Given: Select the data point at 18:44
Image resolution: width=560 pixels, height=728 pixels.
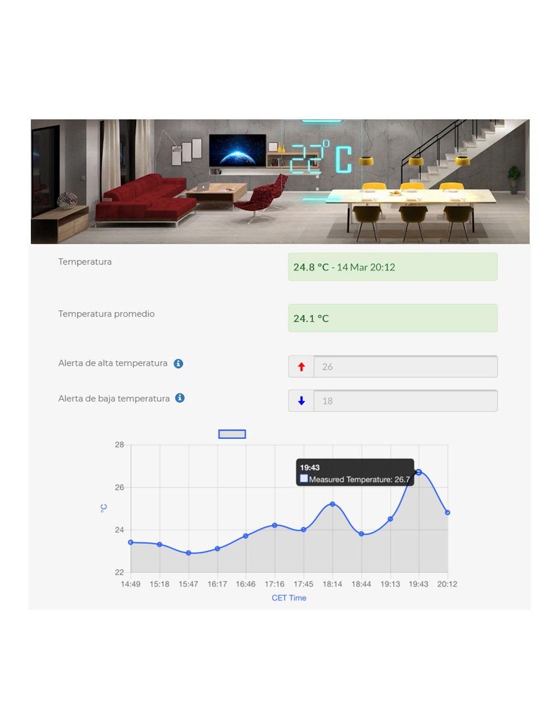Looking at the screenshot, I should [362, 534].
